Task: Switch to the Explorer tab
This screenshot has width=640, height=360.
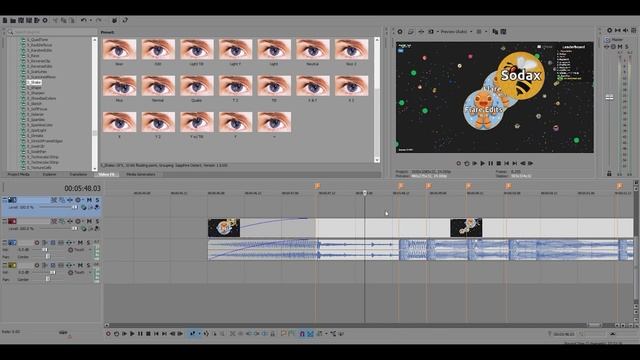Action: coord(49,174)
